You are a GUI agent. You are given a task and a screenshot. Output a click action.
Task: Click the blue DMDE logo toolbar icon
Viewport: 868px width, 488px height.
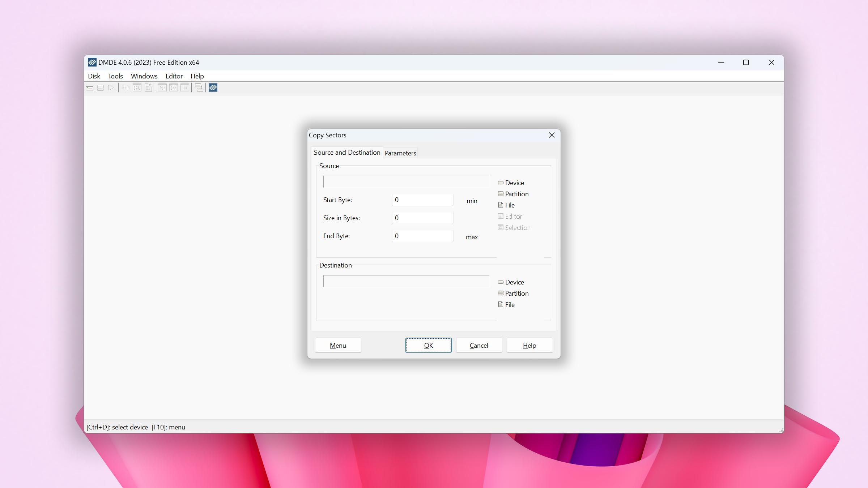(x=213, y=88)
